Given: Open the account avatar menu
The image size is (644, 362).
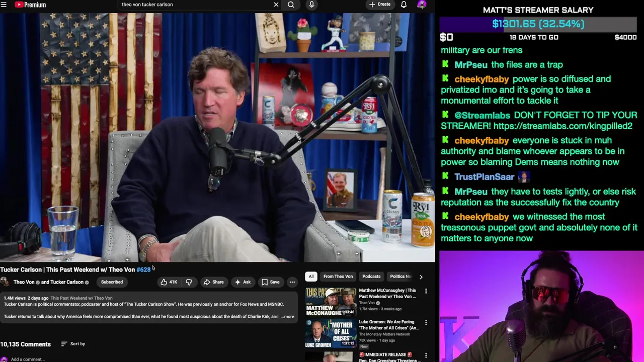Looking at the screenshot, I should [422, 5].
